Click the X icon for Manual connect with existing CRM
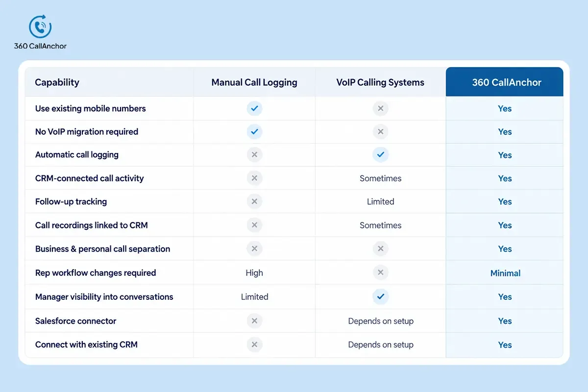 pos(254,344)
